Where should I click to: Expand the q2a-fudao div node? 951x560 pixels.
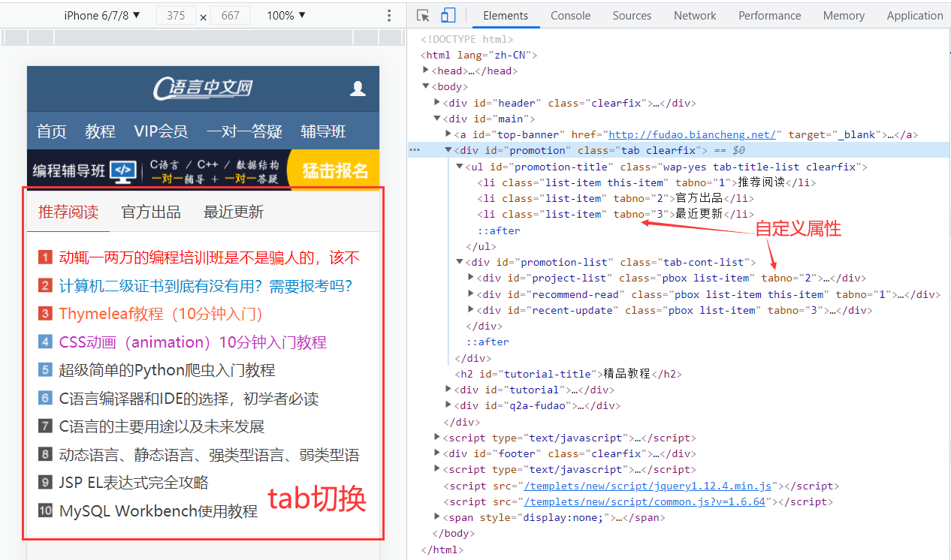pyautogui.click(x=449, y=405)
